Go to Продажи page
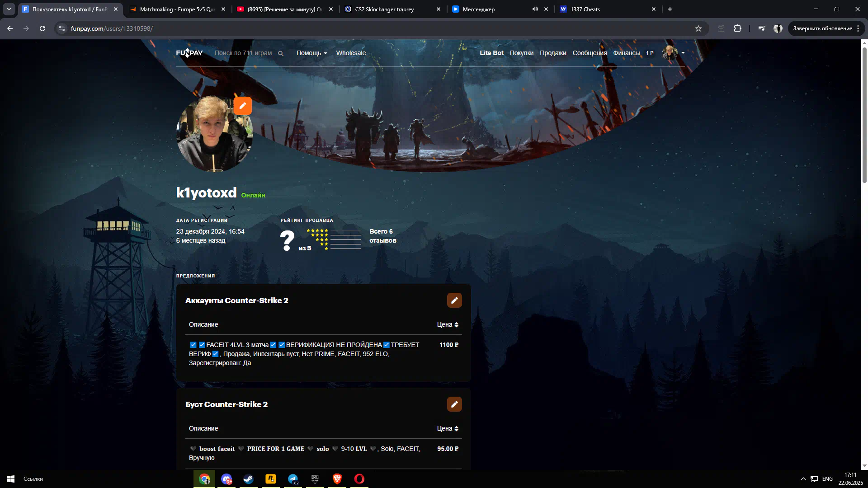Screen dimensions: 868x488 click(x=553, y=53)
